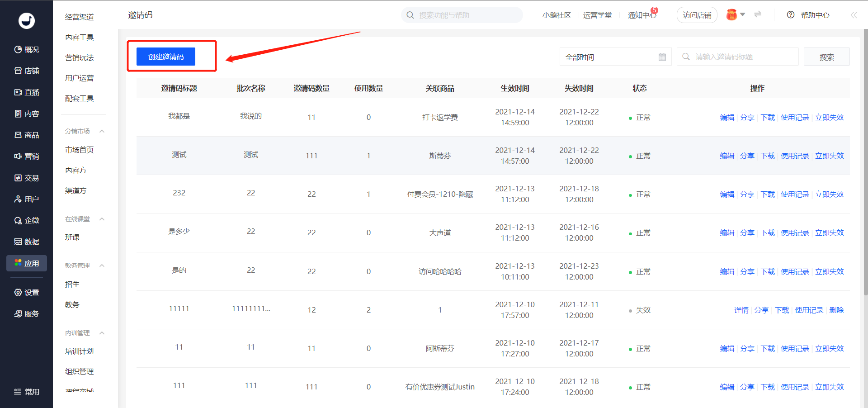The image size is (868, 408).
Task: Open 通知中心 notifications
Action: click(642, 15)
